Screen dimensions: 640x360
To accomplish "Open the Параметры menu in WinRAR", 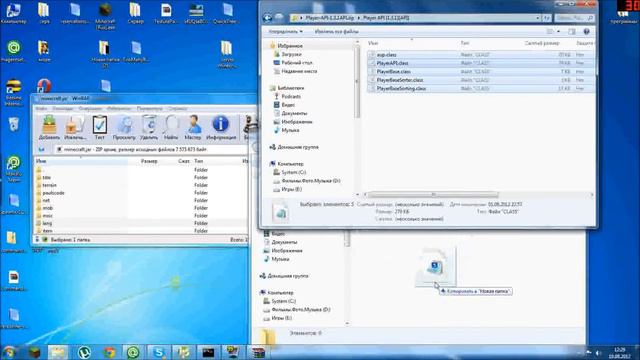I will pos(149,109).
